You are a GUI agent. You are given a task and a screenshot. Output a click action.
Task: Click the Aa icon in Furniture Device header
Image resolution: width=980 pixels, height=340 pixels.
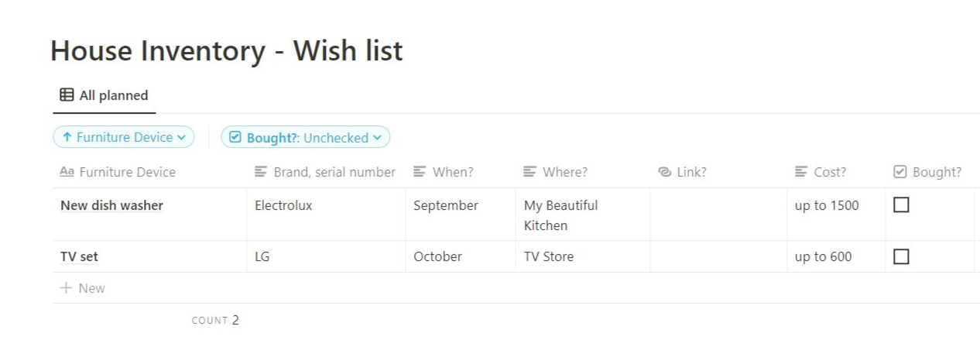click(67, 172)
